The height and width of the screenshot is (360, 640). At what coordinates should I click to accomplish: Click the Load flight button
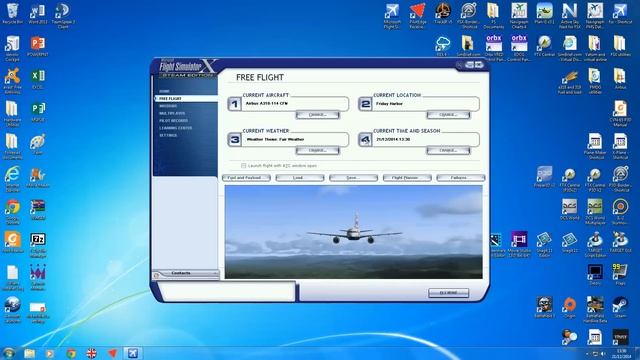300,178
